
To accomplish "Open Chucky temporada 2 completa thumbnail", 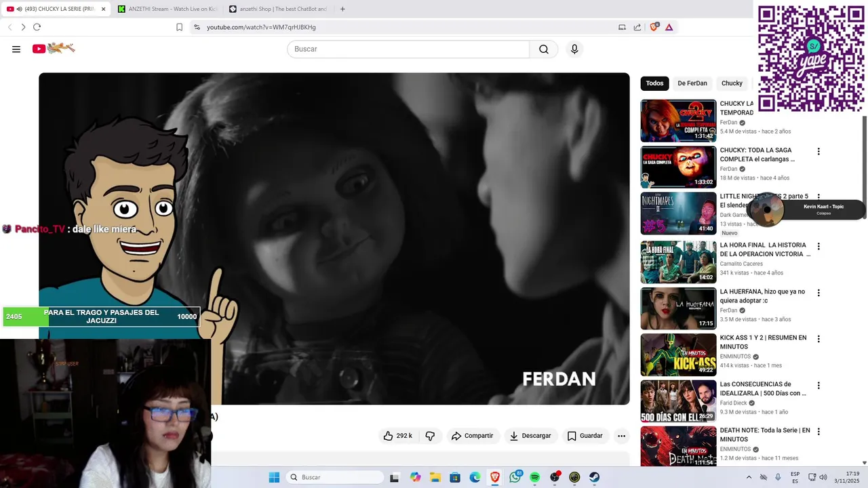I will tap(678, 121).
